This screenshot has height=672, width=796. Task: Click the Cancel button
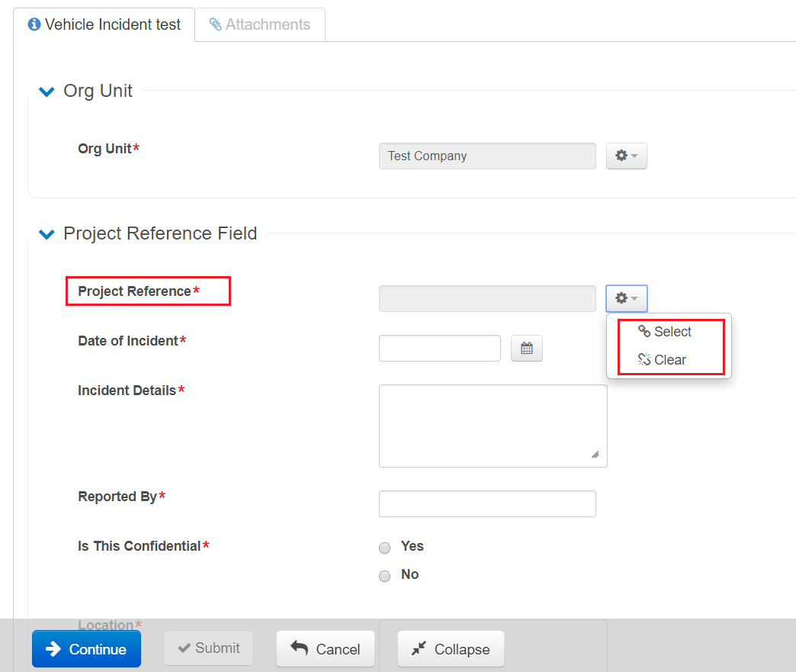326,649
